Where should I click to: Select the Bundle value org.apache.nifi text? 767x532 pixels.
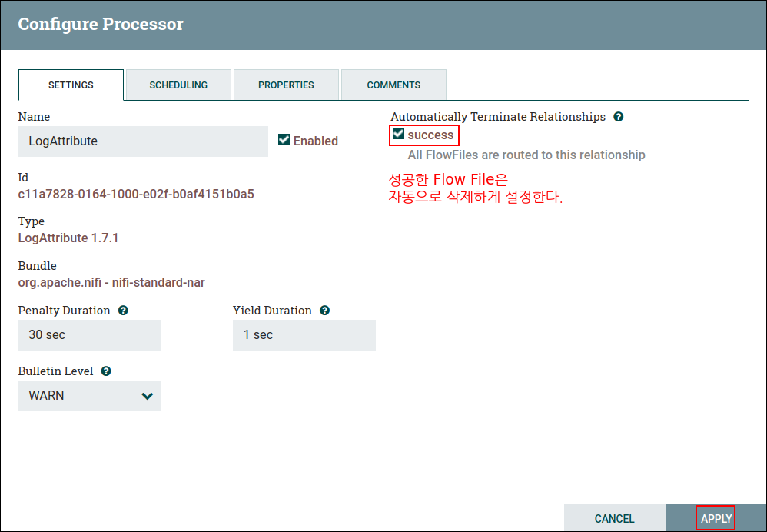111,282
